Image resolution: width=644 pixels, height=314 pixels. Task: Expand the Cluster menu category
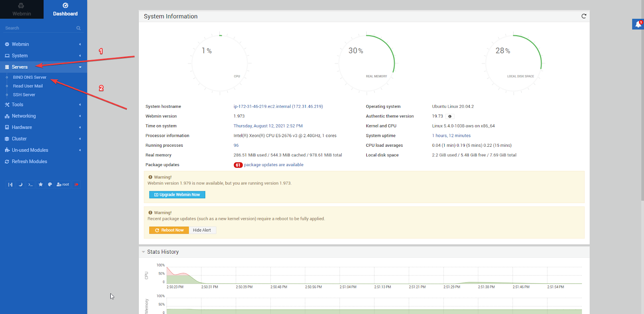coord(43,139)
